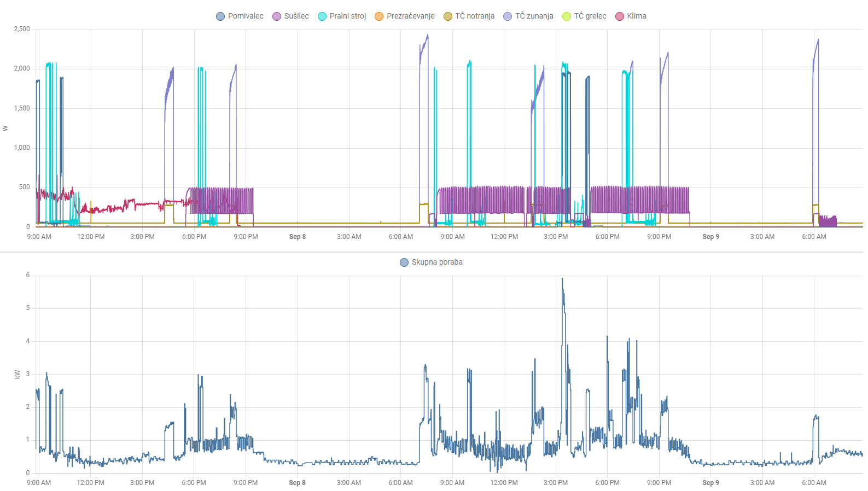The image size is (868, 491).
Task: Click the 1,000 value on the W axis
Action: click(22, 148)
